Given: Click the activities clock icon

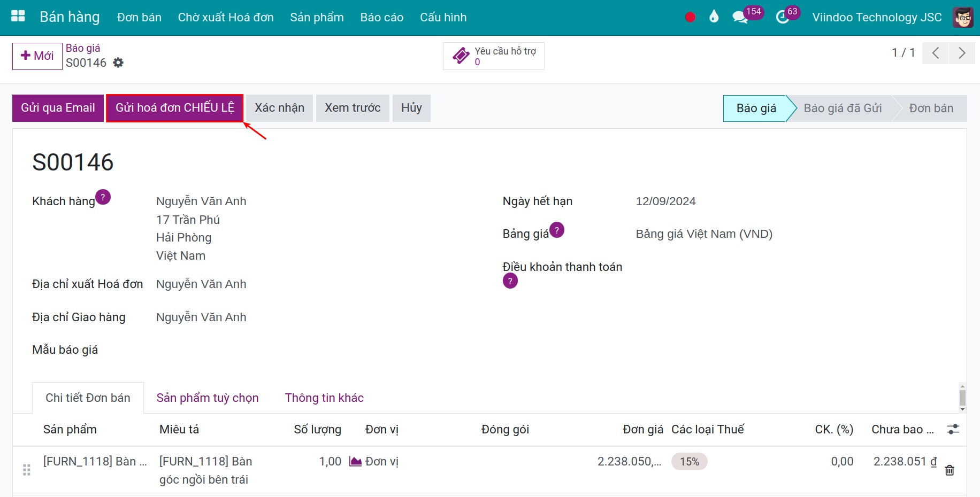Looking at the screenshot, I should click(x=782, y=17).
